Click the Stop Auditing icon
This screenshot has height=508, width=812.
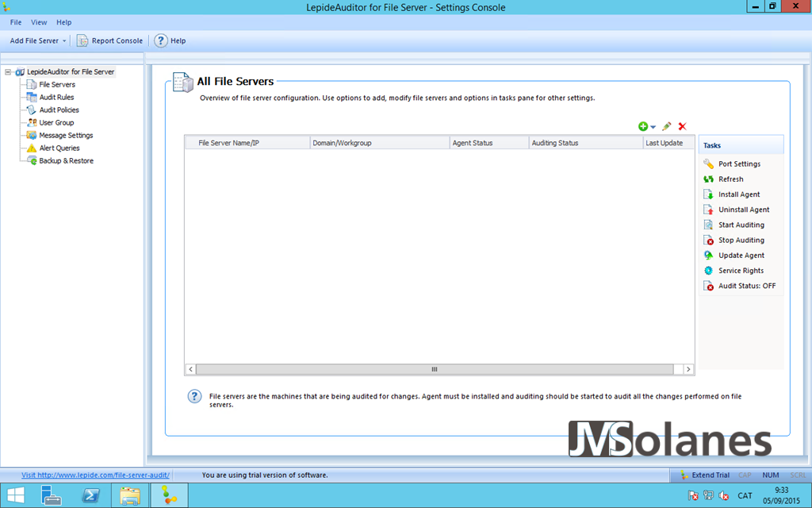708,240
